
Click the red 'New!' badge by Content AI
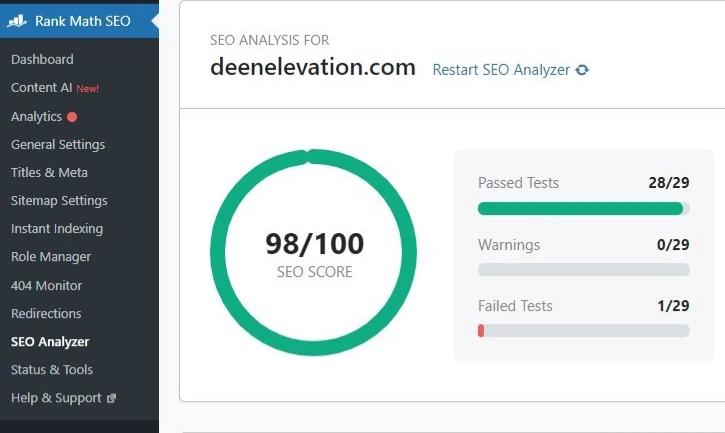click(x=87, y=88)
